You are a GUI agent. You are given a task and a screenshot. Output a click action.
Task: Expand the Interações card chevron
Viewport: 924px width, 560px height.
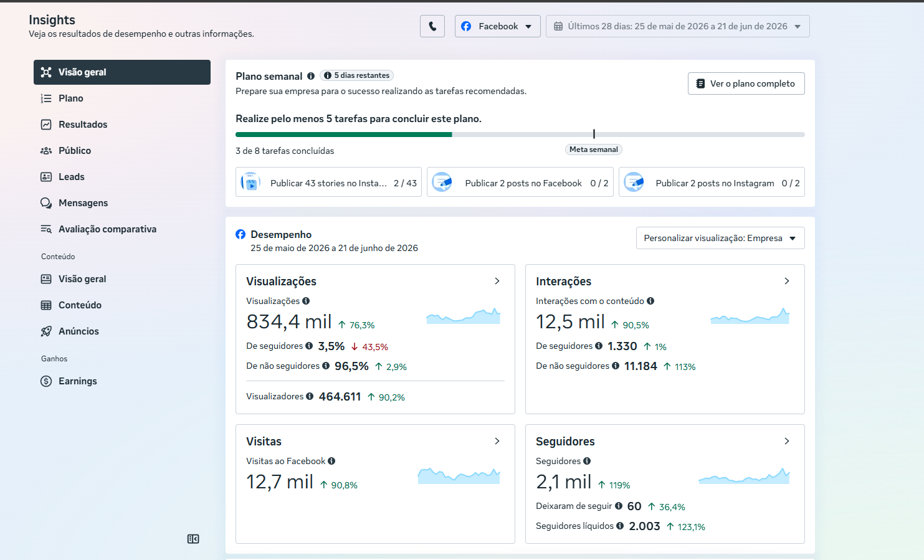pyautogui.click(x=787, y=281)
